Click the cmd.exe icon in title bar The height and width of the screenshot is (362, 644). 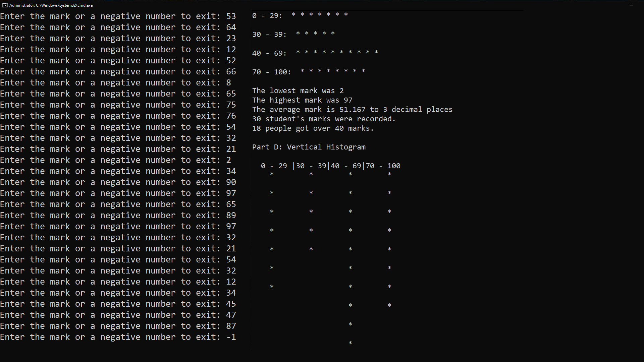tap(5, 5)
